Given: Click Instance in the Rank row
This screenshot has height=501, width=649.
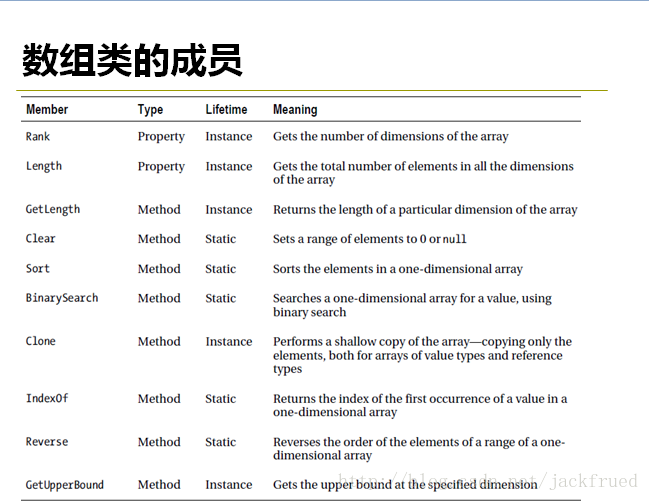Looking at the screenshot, I should point(229,136).
